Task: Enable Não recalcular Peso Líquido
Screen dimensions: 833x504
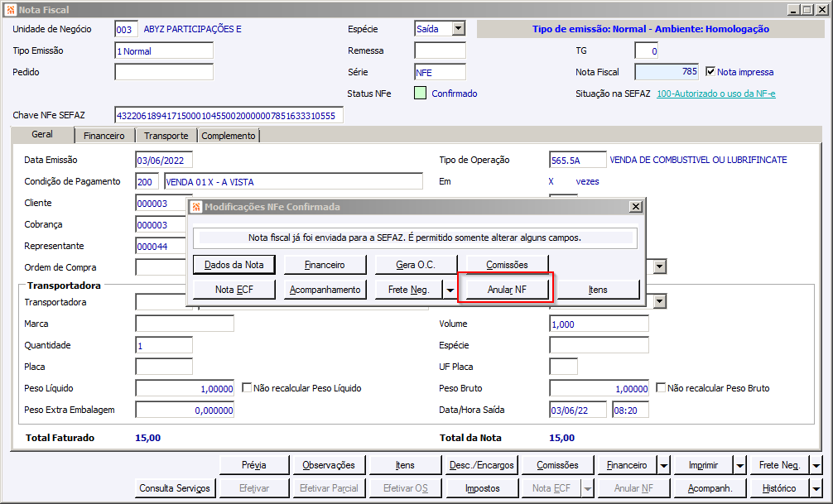Action: click(247, 387)
